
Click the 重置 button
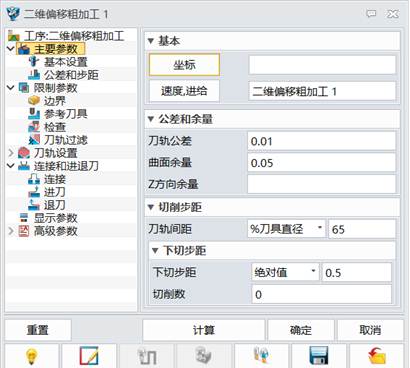[38, 330]
